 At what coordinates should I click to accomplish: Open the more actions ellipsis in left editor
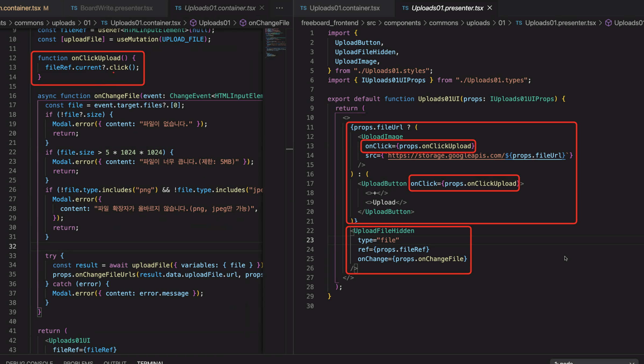pyautogui.click(x=279, y=8)
